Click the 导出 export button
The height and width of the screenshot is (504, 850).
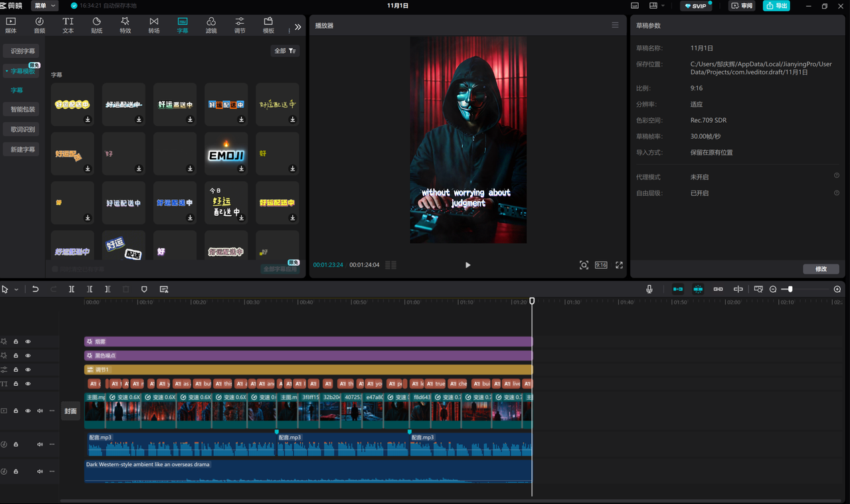(x=776, y=6)
